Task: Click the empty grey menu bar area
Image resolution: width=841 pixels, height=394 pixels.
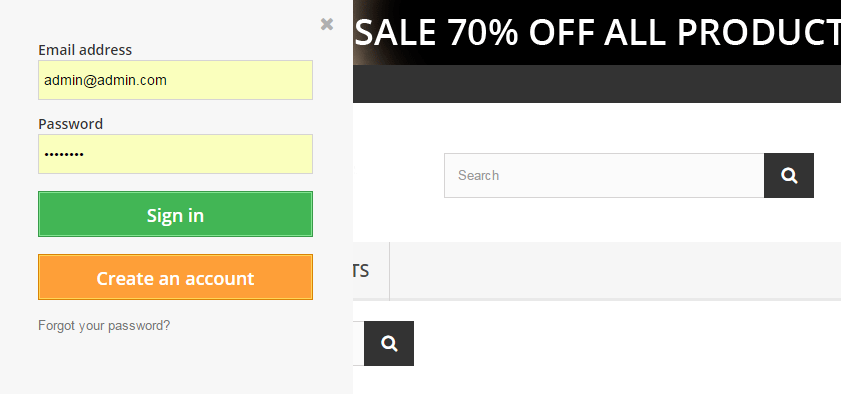Action: pyautogui.click(x=615, y=270)
